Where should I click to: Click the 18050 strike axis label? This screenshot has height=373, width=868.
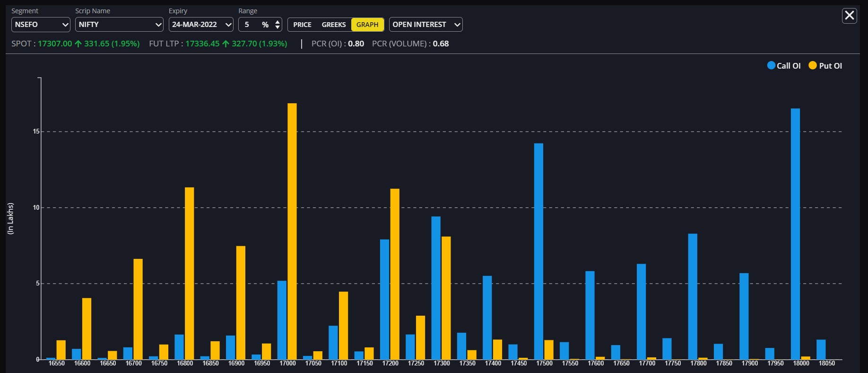(x=827, y=364)
